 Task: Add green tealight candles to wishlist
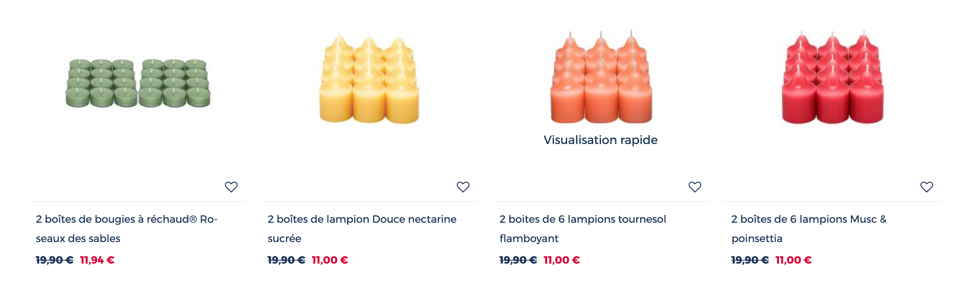(x=231, y=187)
